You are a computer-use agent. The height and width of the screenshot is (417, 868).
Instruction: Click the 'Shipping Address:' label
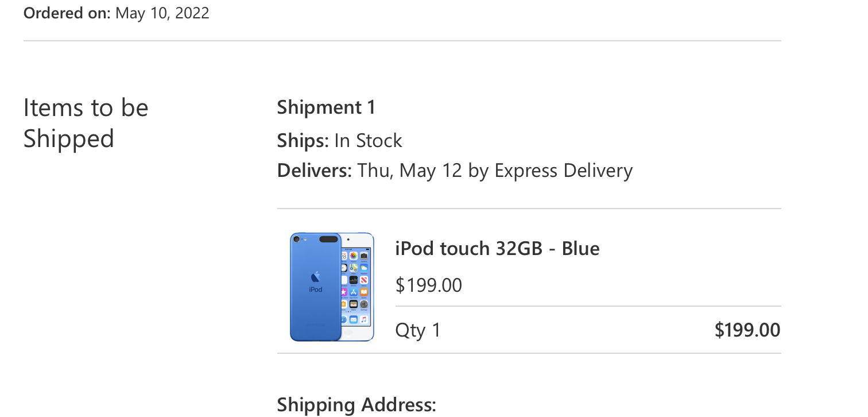point(356,405)
